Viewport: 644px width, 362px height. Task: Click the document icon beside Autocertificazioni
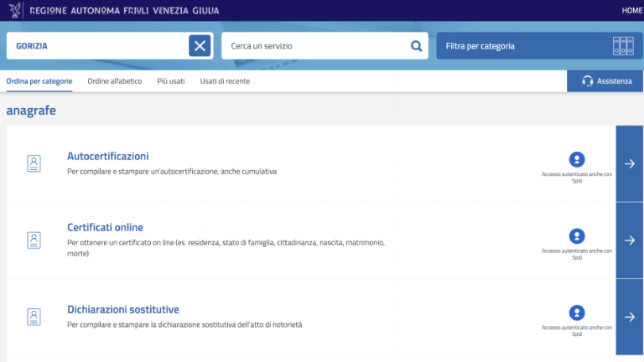click(x=34, y=163)
